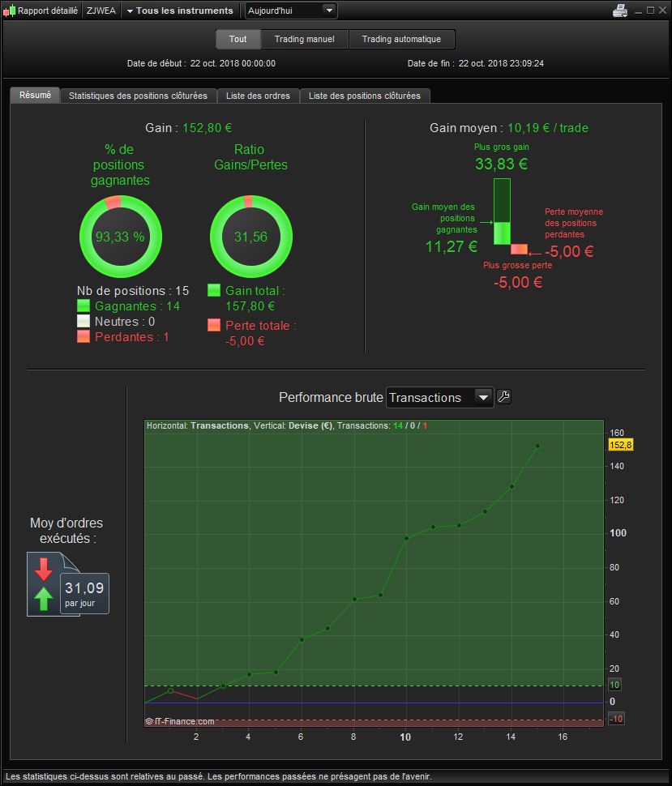The height and width of the screenshot is (786, 672).
Task: Click the executed orders arrows icon
Action: coord(45,584)
